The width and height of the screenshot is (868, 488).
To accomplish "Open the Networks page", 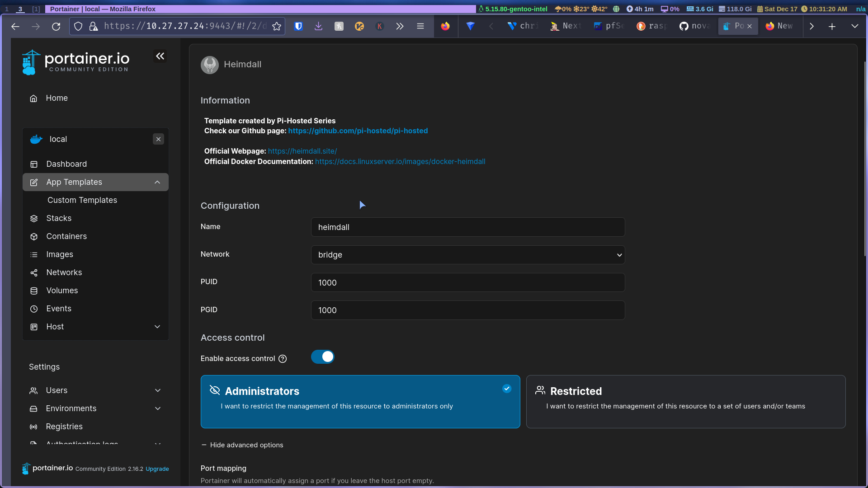I will pyautogui.click(x=64, y=272).
